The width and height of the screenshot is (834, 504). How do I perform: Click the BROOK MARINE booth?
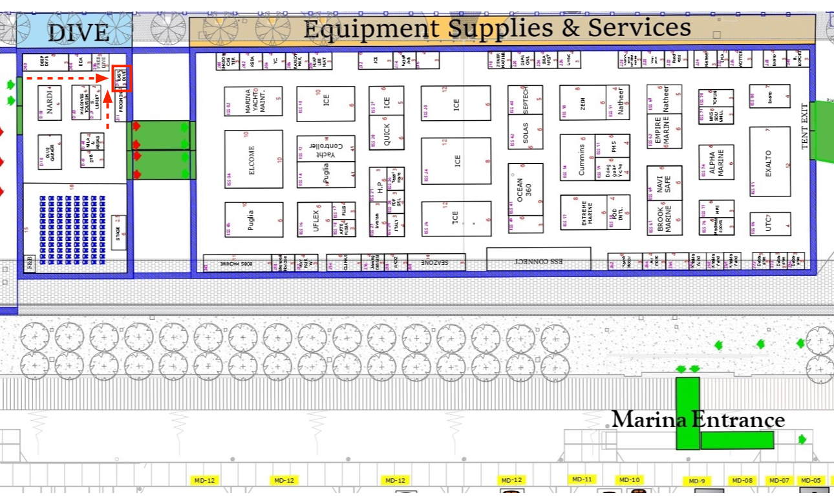(664, 218)
